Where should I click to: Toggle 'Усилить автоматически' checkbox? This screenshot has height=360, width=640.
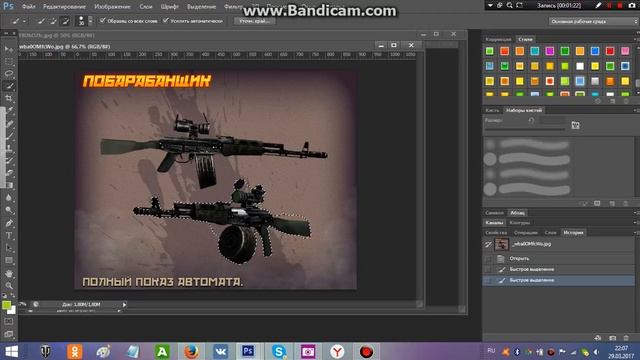pos(165,20)
